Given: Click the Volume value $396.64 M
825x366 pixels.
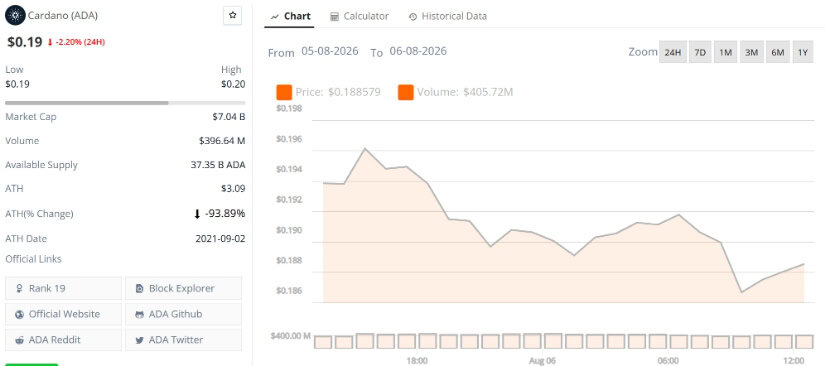Looking at the screenshot, I should click(222, 140).
